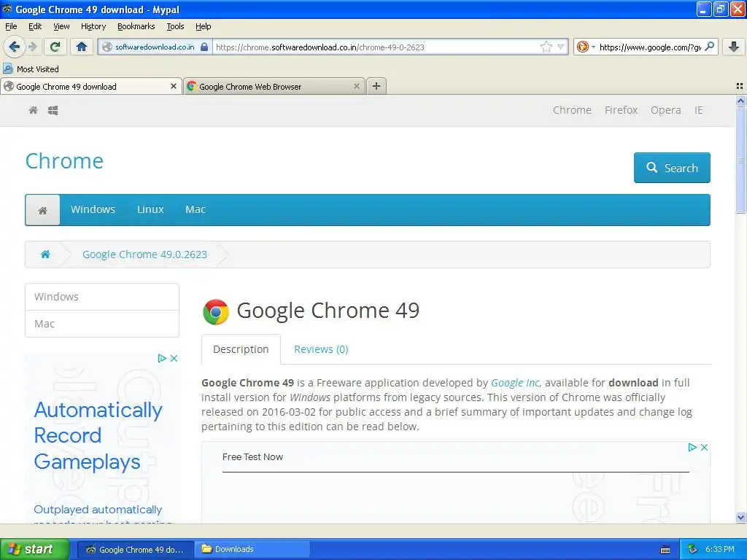Open the Edit menu
This screenshot has height=560, width=747.
click(35, 26)
